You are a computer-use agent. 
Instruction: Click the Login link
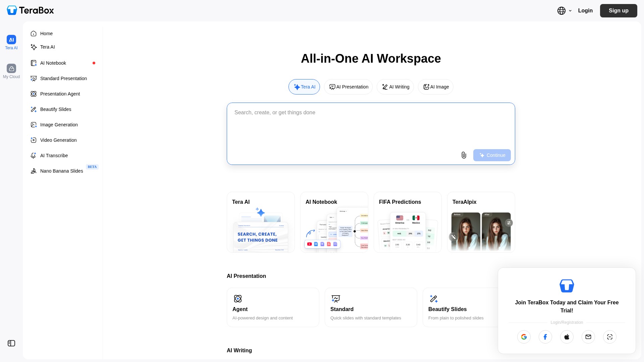coord(585,11)
